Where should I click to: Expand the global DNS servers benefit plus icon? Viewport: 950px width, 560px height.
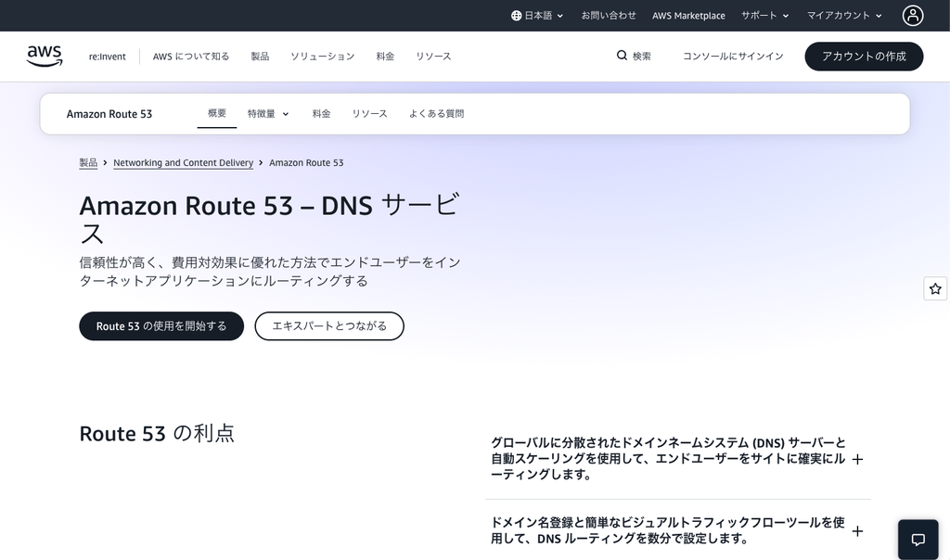pyautogui.click(x=857, y=460)
